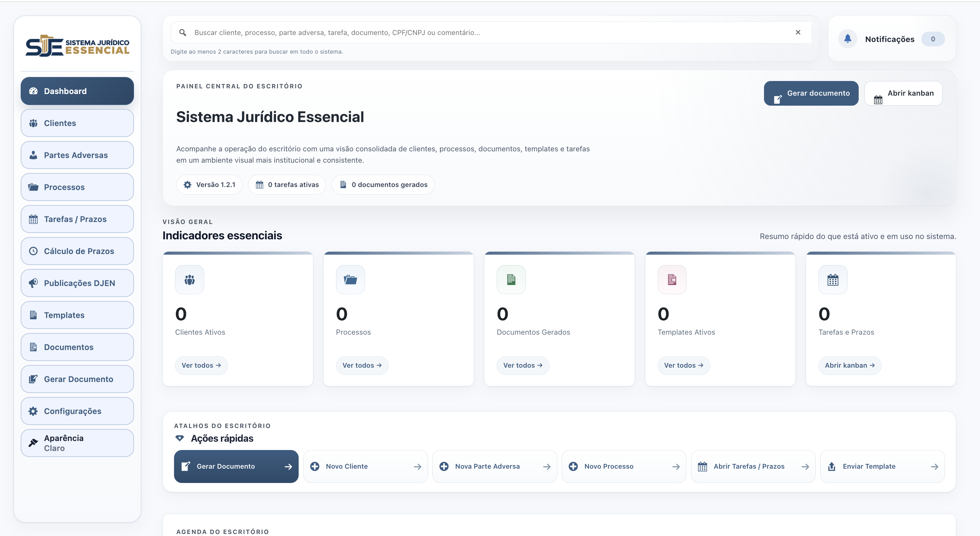Click the Enviar Template upload icon
This screenshot has width=980, height=536.
[x=832, y=466]
